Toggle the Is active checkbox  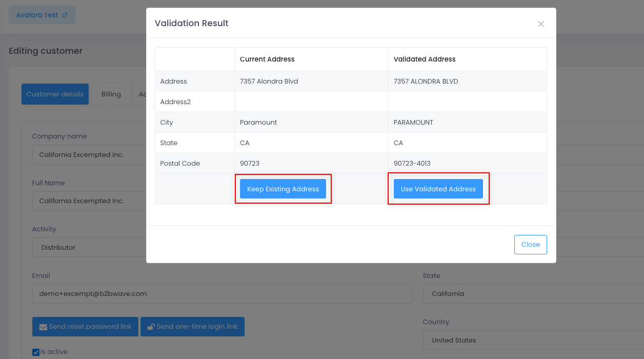coord(36,352)
